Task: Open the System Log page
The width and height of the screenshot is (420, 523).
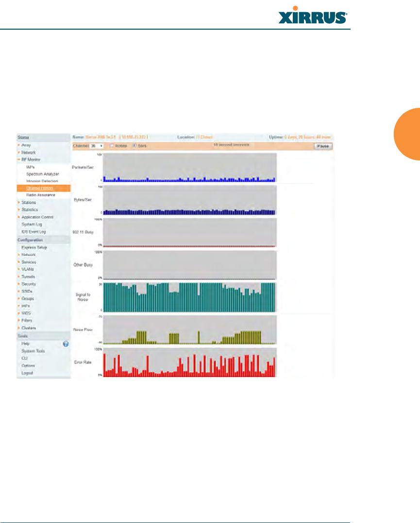Action: (x=32, y=224)
